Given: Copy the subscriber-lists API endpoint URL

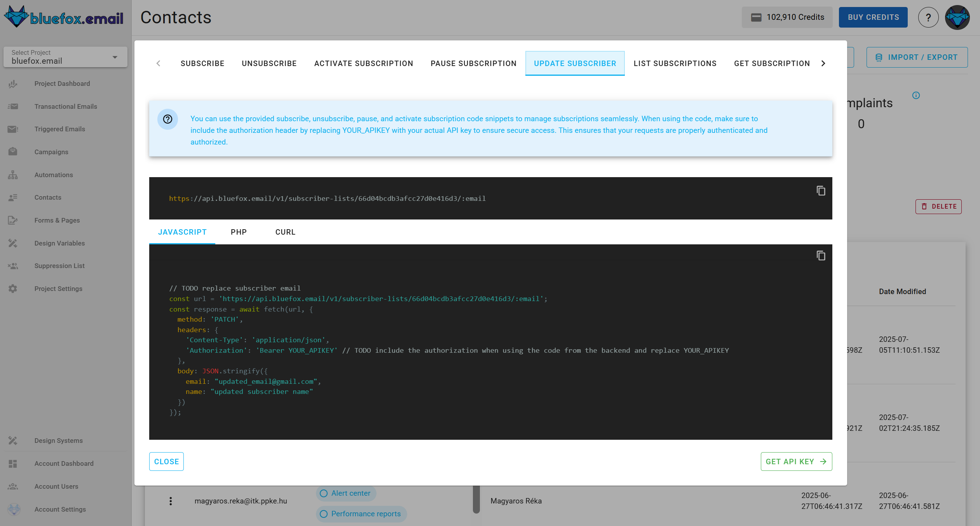Looking at the screenshot, I should (821, 191).
